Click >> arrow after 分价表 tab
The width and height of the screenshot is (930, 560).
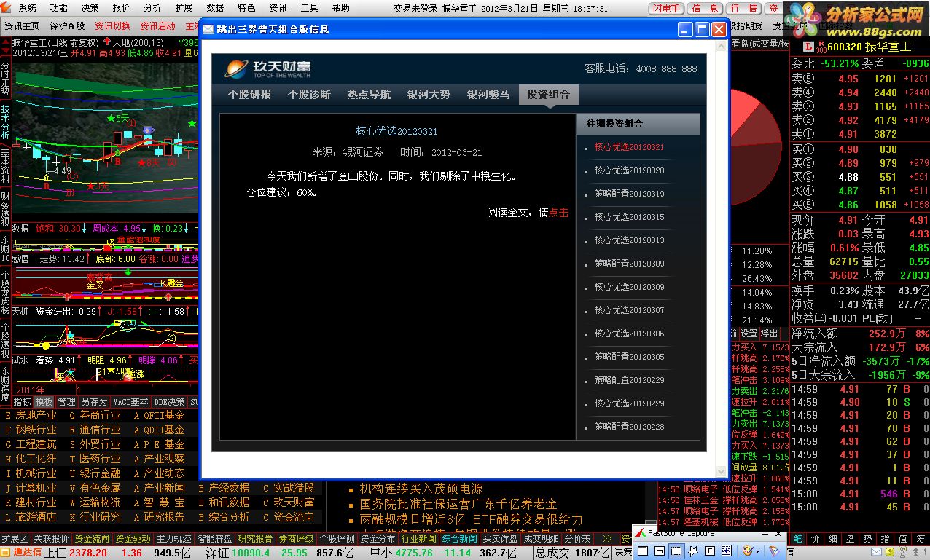click(x=607, y=539)
